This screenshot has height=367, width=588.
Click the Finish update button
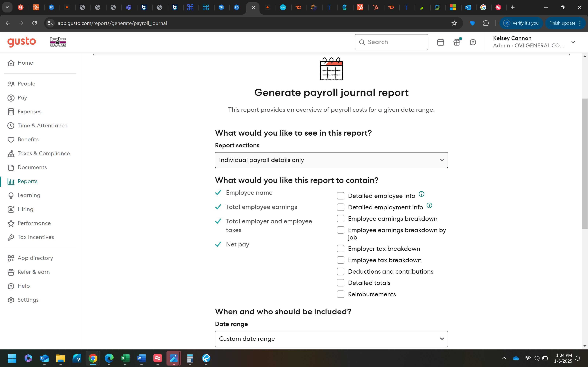coord(562,23)
